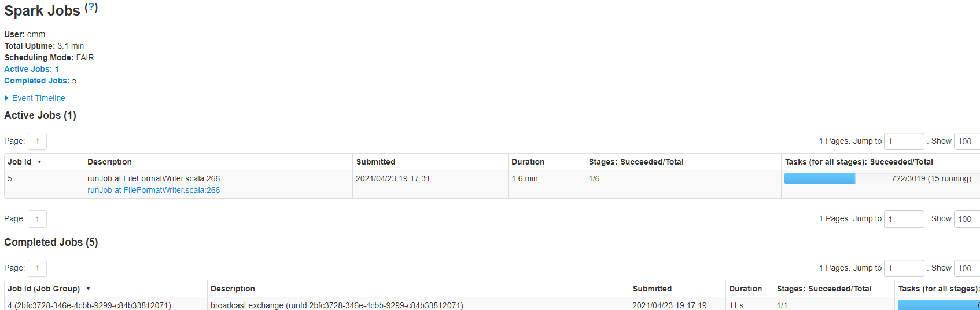Viewport: 980px width, 310px height.
Task: Sort active jobs by Submitted column
Action: (375, 162)
